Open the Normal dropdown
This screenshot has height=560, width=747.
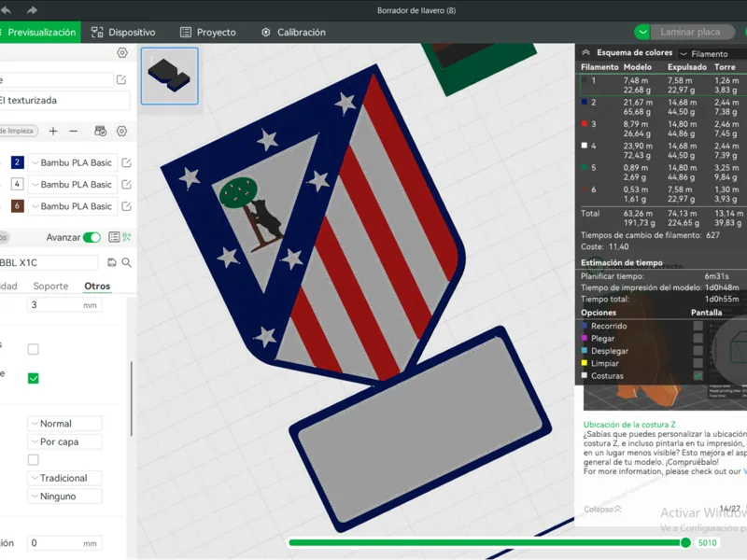tap(64, 424)
